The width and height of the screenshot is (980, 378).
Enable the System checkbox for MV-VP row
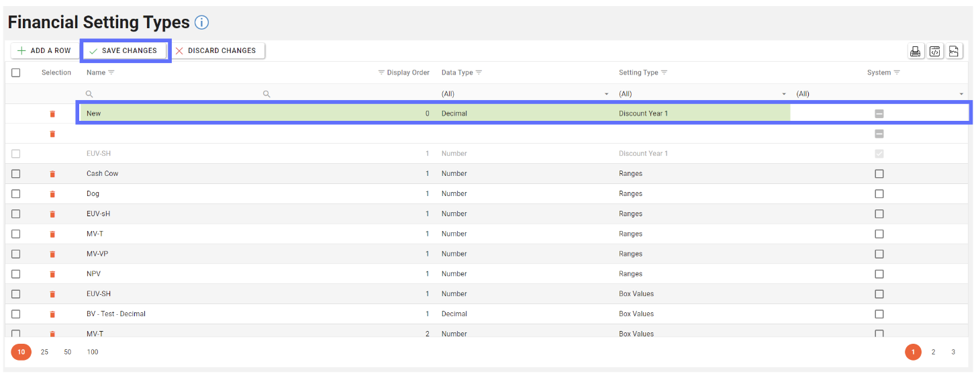tap(879, 254)
